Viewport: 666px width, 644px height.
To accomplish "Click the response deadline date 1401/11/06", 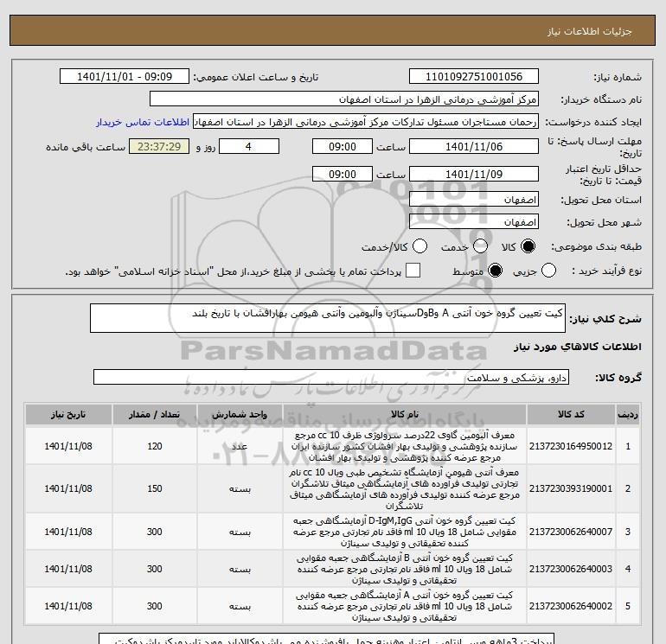I will tap(474, 146).
